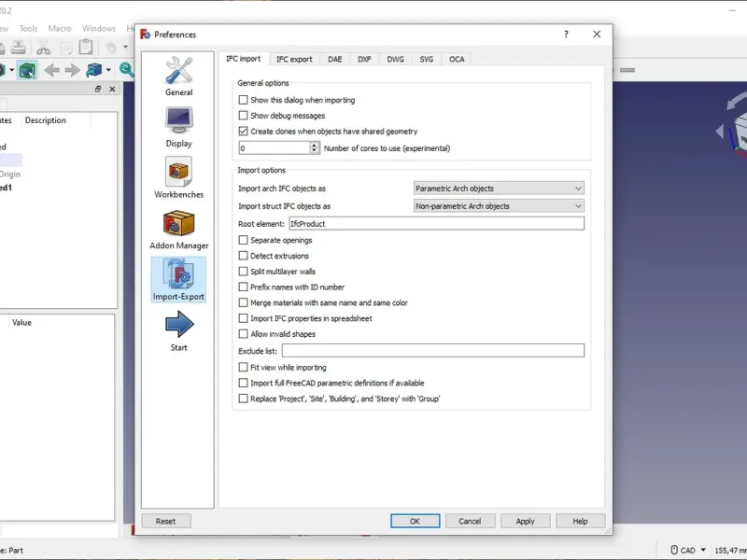Open the Addon Manager preferences section

coord(178,229)
